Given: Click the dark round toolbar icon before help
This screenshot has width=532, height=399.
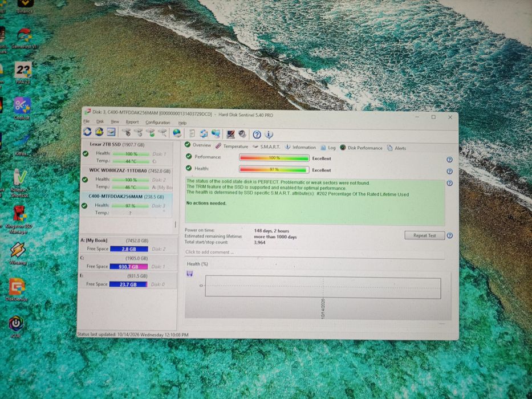Looking at the screenshot, I should (x=242, y=134).
